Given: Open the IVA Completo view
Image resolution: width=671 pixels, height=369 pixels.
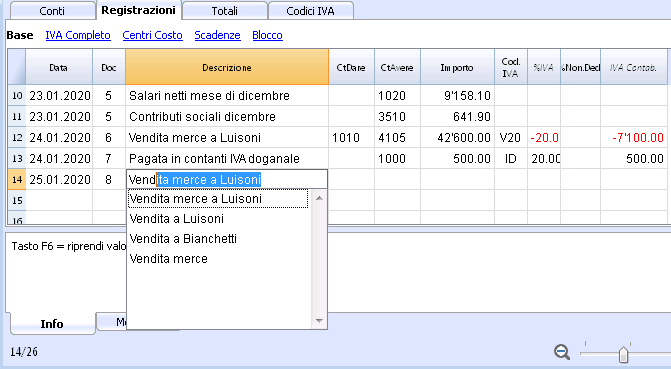Looking at the screenshot, I should (x=78, y=35).
